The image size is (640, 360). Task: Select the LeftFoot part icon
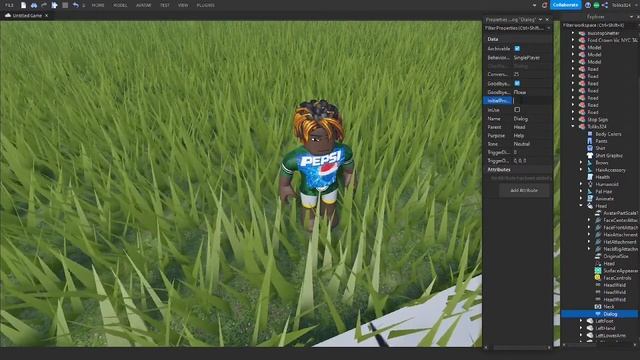[x=590, y=321]
